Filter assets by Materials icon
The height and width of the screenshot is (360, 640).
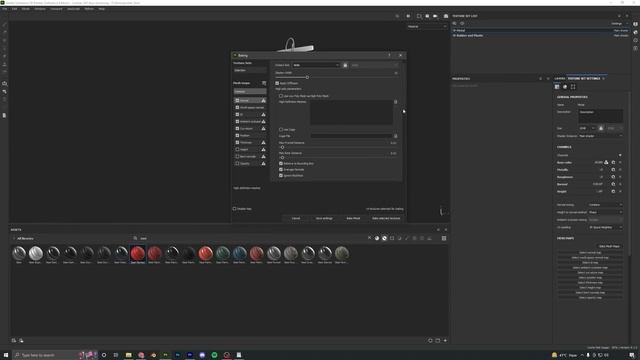tap(377, 238)
